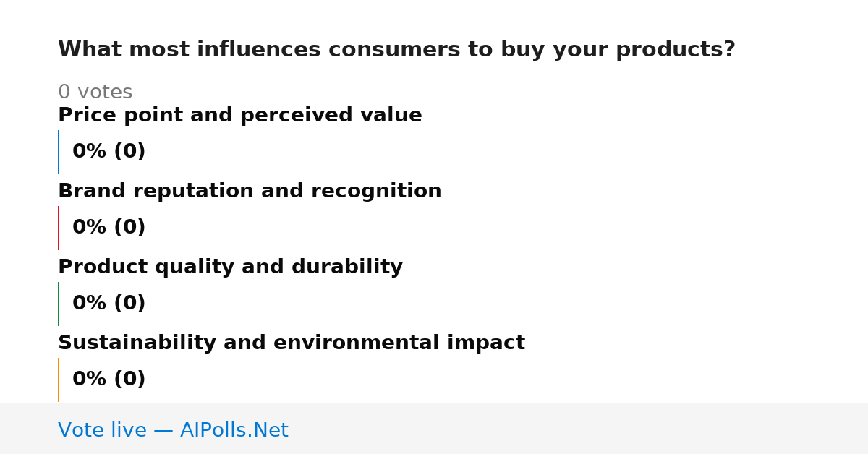Click 0% (0) under Sustainability option
The height and width of the screenshot is (454, 868).
pyautogui.click(x=109, y=380)
